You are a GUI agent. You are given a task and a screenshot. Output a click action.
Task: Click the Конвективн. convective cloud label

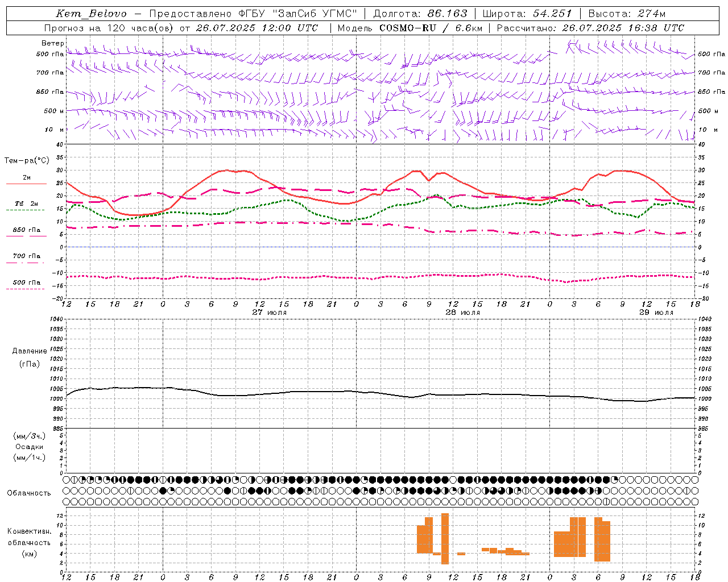pos(29,531)
